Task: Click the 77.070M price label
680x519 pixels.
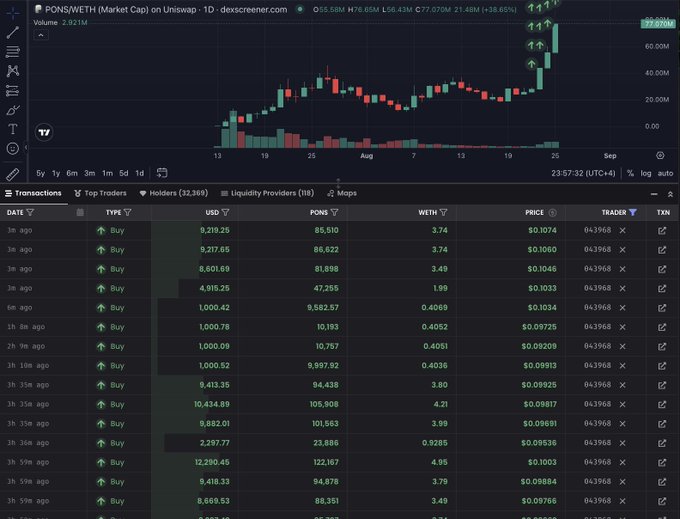Action: (x=658, y=23)
